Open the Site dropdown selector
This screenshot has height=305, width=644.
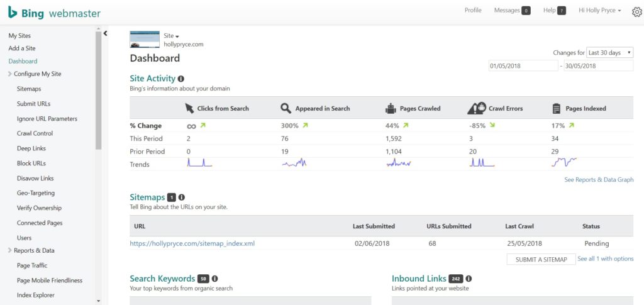pyautogui.click(x=171, y=36)
